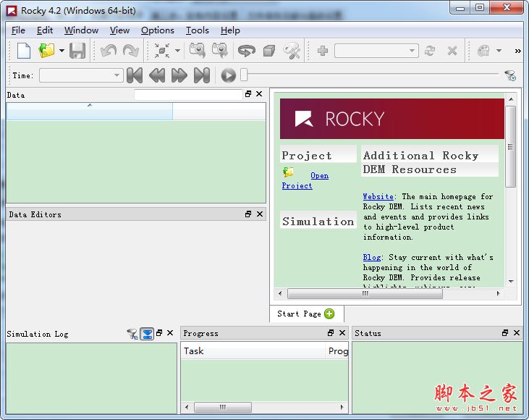Step forward one timestep with fast-forward button
The image size is (529, 420).
[x=179, y=75]
